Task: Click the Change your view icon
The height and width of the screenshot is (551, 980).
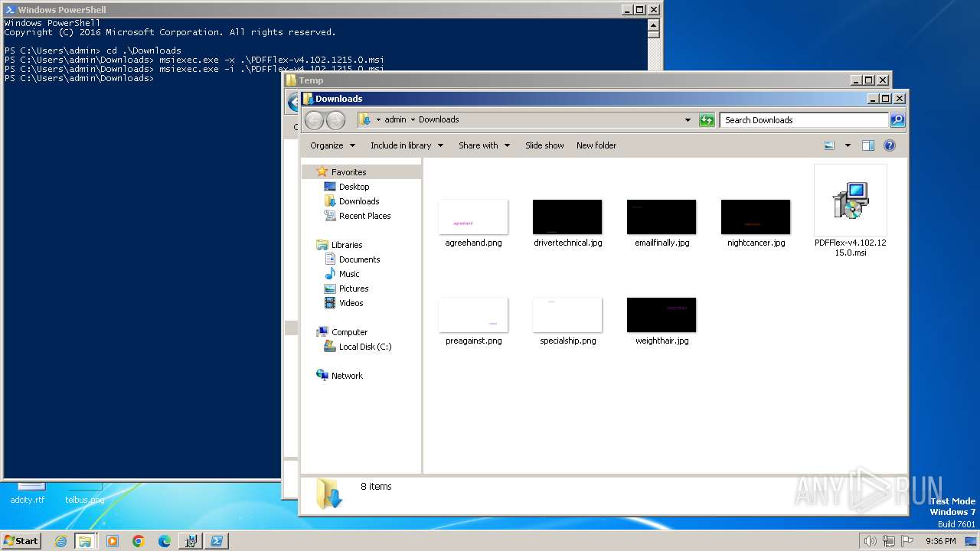Action: coord(829,145)
